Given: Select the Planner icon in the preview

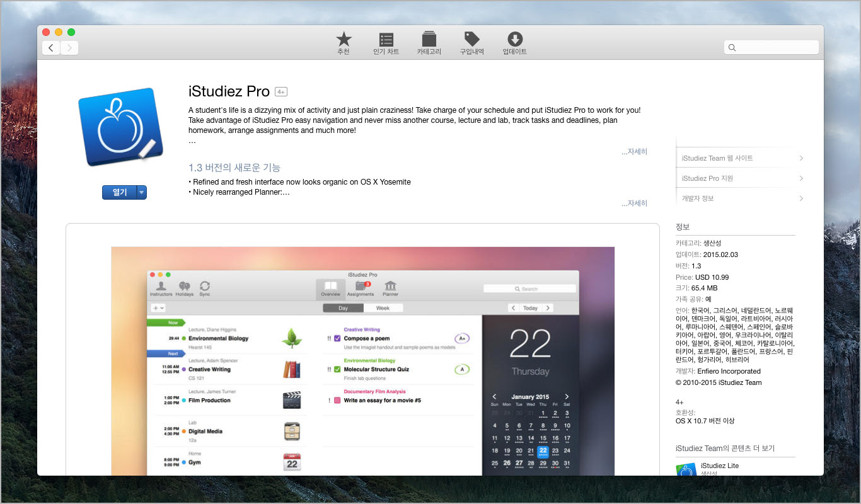Looking at the screenshot, I should 390,289.
